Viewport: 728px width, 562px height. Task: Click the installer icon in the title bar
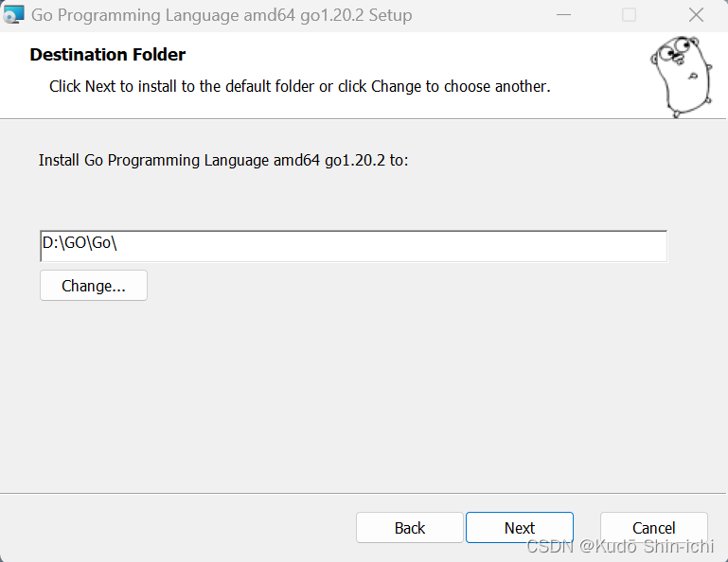point(13,15)
